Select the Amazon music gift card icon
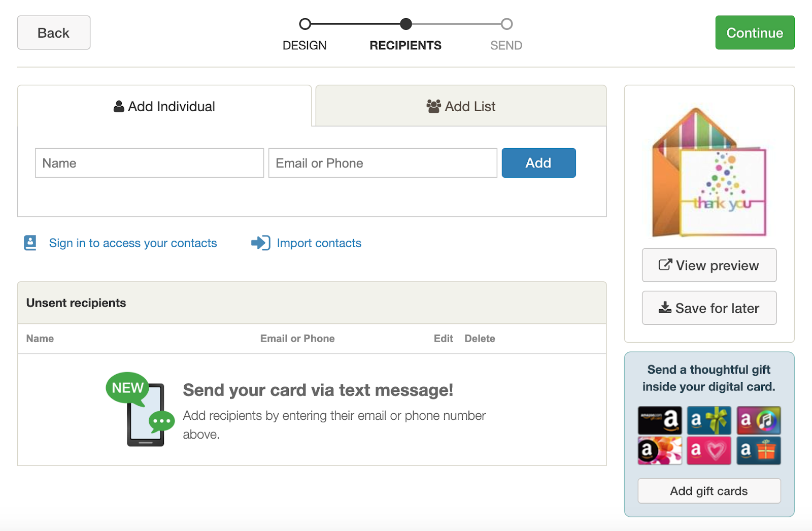 759,420
